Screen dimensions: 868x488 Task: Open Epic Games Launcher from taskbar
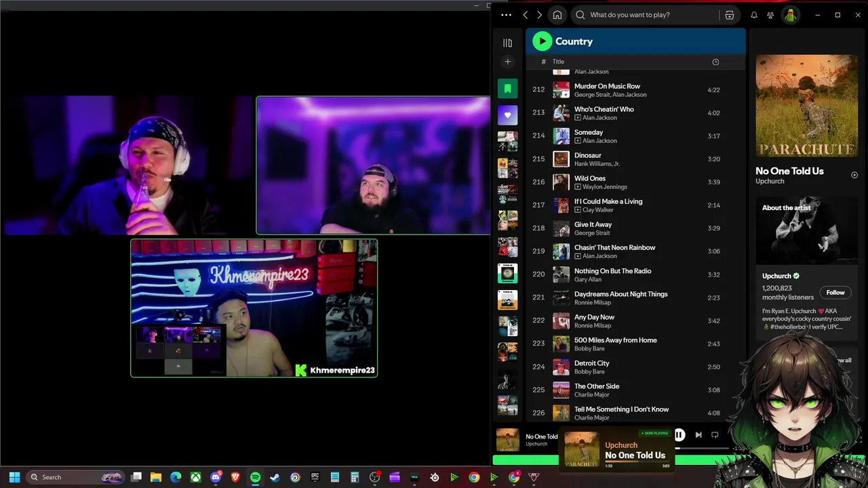(x=315, y=477)
